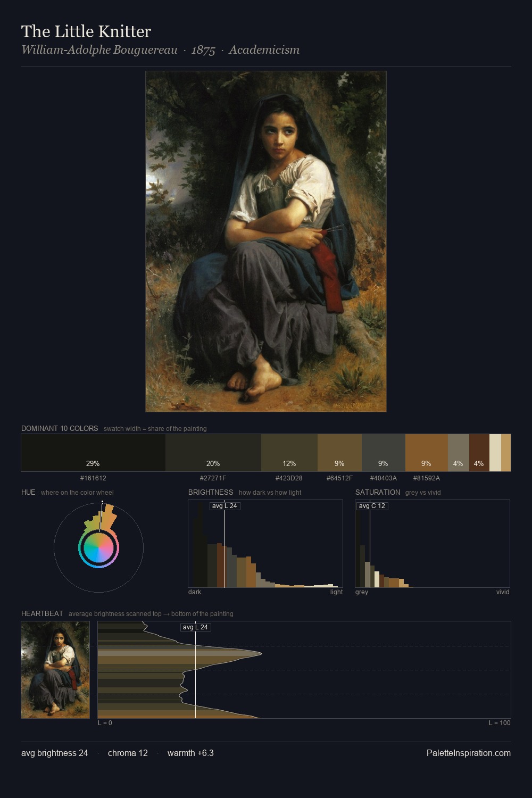Click the caption 'how dark vs how light'
The width and height of the screenshot is (532, 798).
pos(270,493)
